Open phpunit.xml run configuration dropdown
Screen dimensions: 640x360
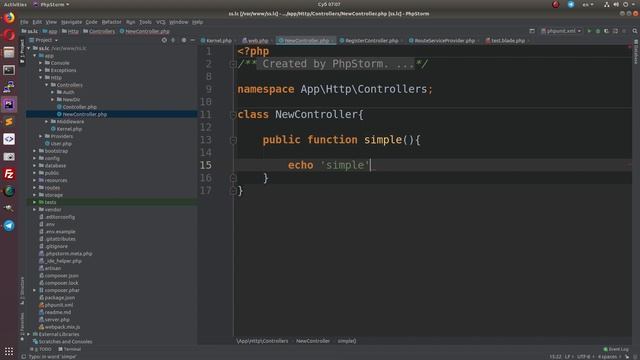point(561,31)
